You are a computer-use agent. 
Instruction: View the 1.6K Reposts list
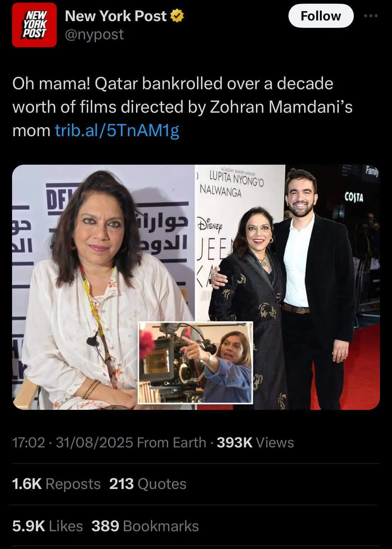[56, 484]
